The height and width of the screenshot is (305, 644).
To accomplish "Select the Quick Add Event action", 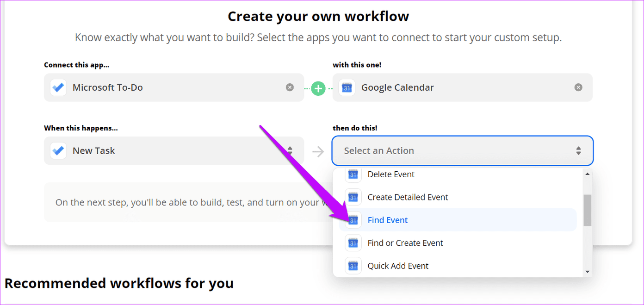I will pos(398,266).
